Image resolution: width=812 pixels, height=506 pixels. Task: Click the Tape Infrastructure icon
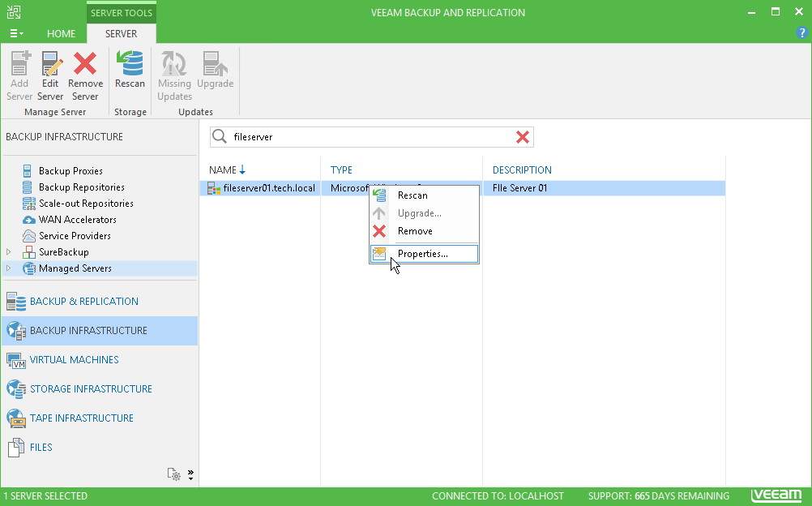16,418
